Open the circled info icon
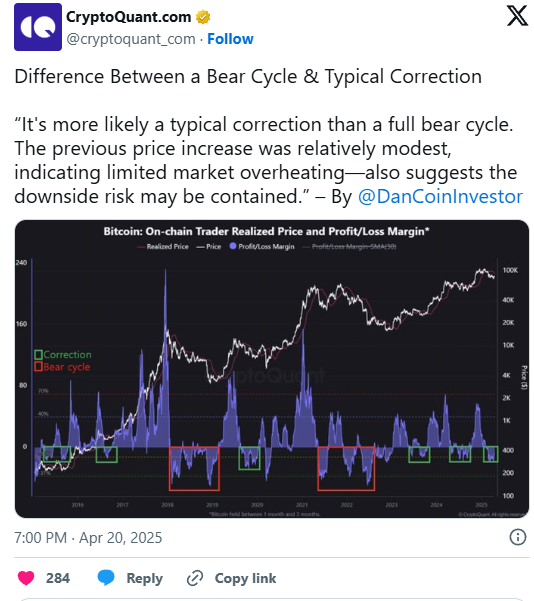Screen dimensions: 534x601 pos(518,537)
